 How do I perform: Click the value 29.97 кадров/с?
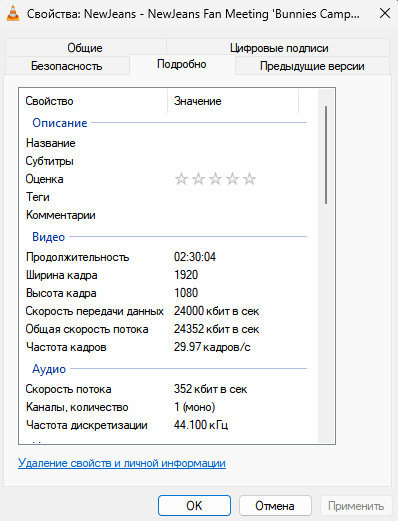tap(212, 347)
